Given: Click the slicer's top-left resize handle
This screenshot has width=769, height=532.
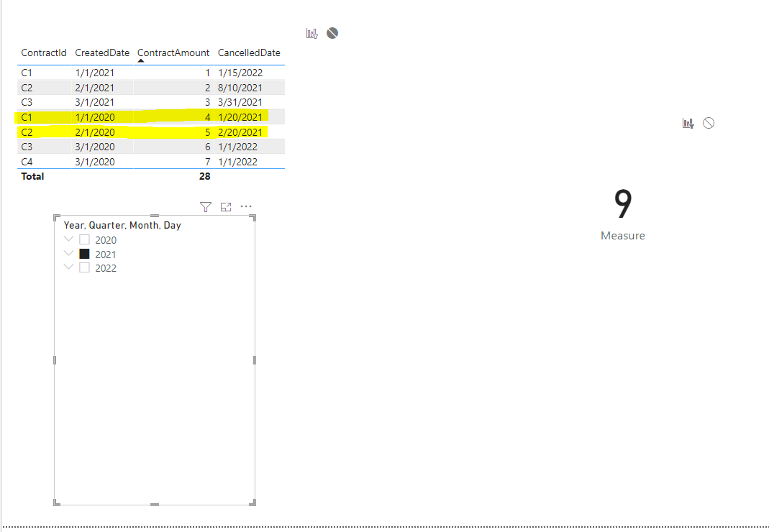Looking at the screenshot, I should coord(56,217).
